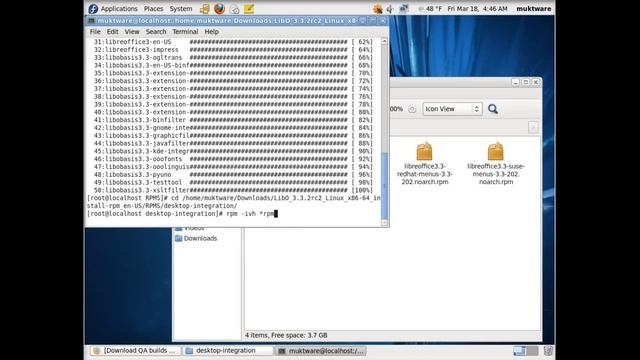Viewport: 640px width, 360px height.
Task: Click the date and time clock
Action: tap(478, 9)
